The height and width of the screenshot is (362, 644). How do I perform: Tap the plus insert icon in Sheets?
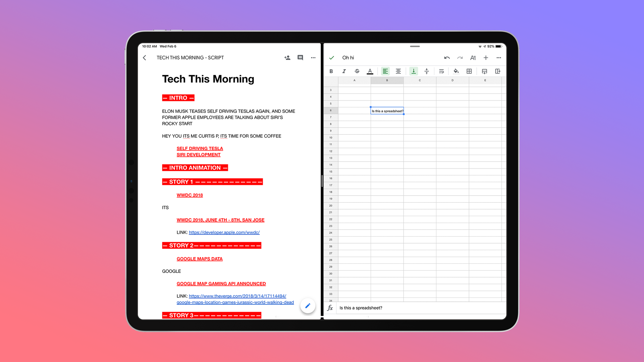click(486, 58)
